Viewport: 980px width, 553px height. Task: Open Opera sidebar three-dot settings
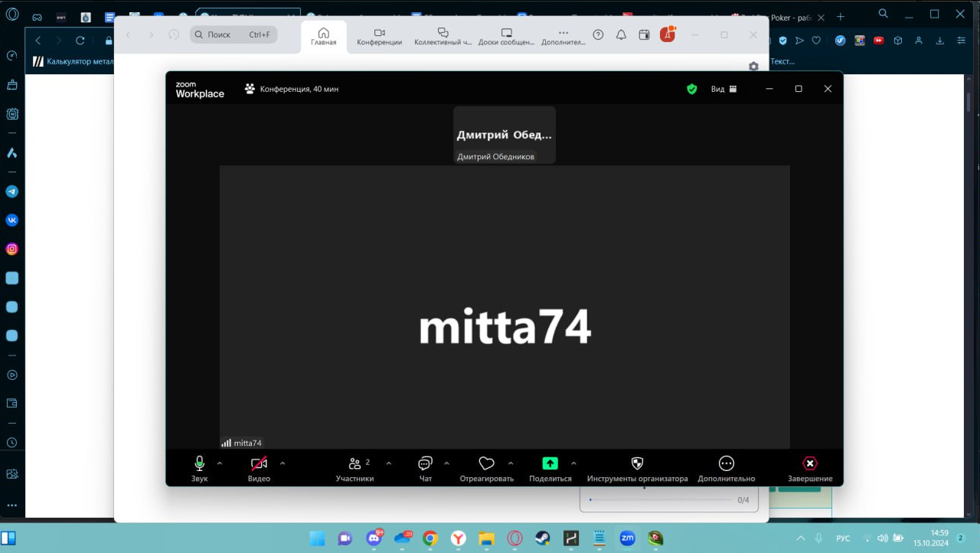coord(11,506)
